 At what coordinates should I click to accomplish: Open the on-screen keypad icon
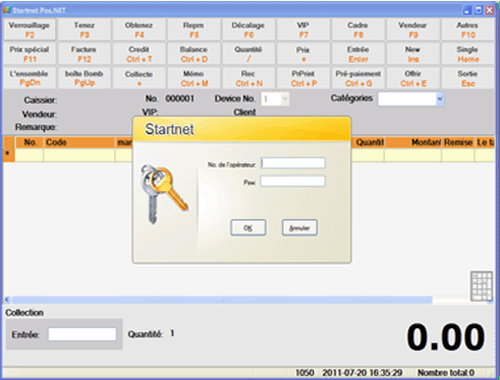click(x=481, y=286)
